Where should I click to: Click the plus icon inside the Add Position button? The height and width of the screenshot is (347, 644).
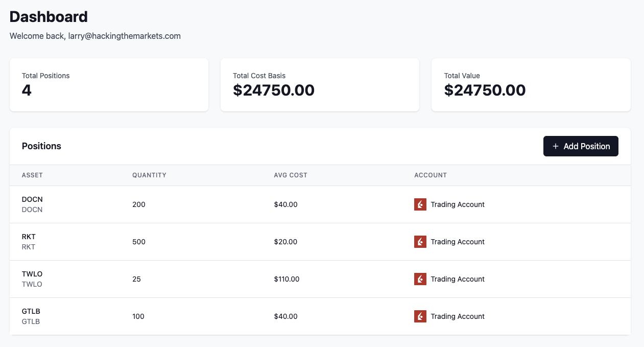click(x=555, y=146)
